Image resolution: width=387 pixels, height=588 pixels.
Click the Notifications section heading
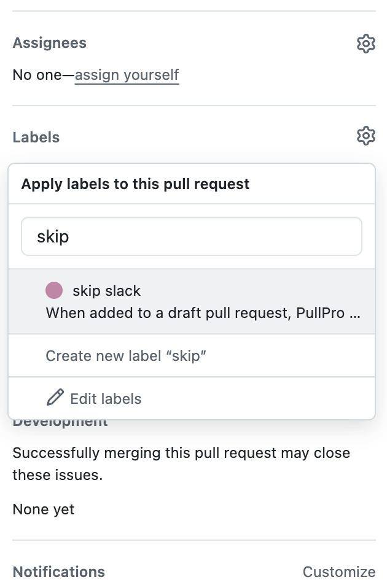pyautogui.click(x=59, y=572)
